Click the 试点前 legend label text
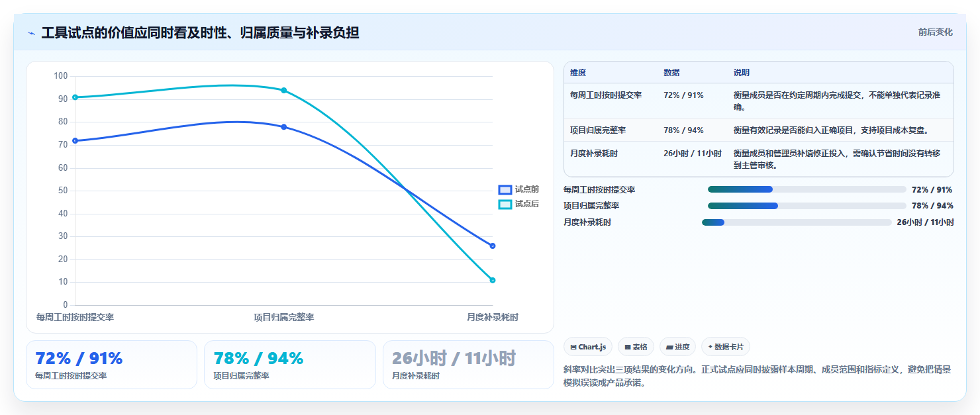Viewport: 980px width, 415px height. tap(527, 189)
